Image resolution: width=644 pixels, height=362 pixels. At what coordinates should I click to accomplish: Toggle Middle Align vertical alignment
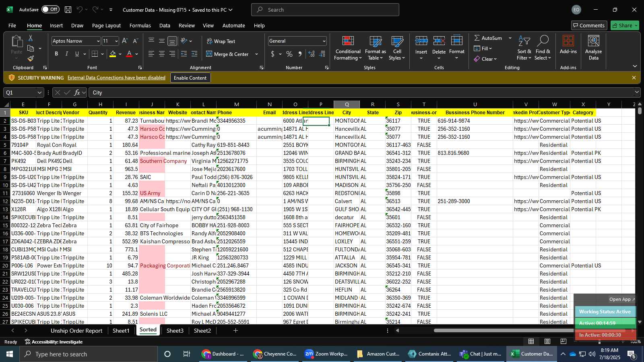click(162, 41)
